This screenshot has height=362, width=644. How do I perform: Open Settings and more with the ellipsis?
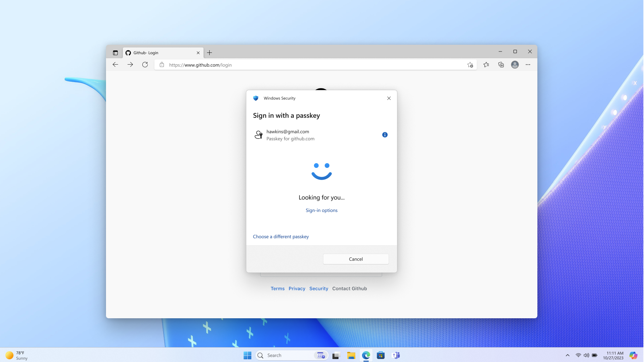pos(528,65)
